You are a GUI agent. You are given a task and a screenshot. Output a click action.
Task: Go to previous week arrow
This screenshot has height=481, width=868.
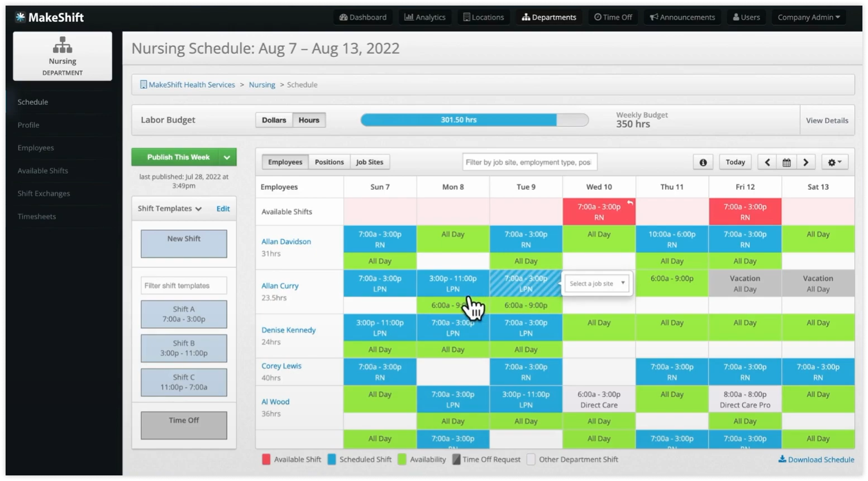[767, 162]
